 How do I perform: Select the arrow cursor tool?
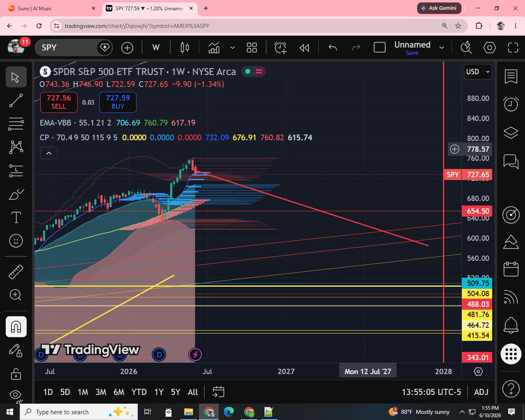click(x=16, y=77)
